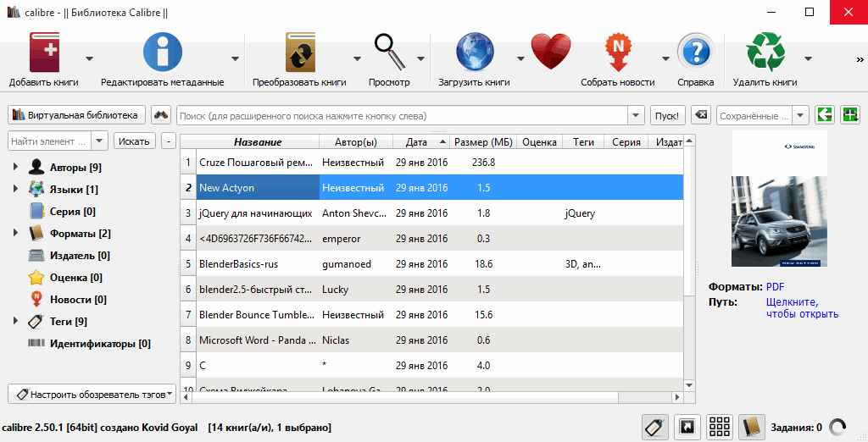This screenshot has width=868, height=442.
Task: Click Собрать новости (fetch news) icon
Action: (x=618, y=52)
